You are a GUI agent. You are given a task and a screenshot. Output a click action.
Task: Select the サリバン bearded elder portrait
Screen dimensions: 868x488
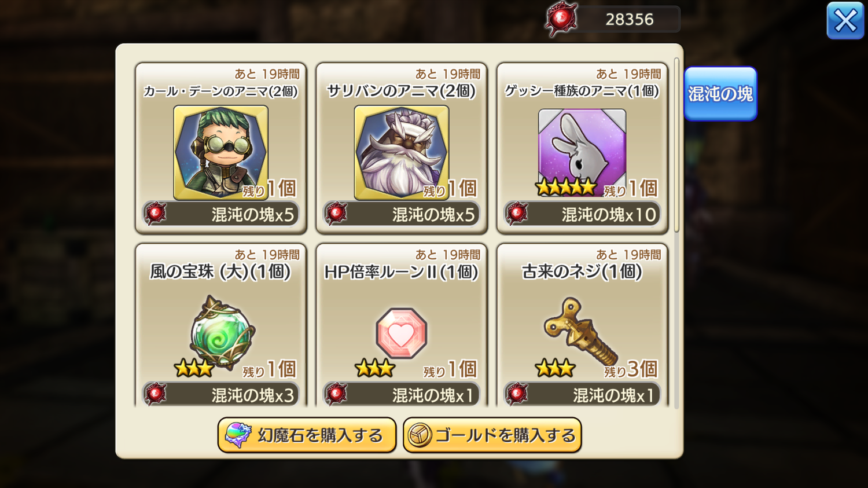(402, 152)
